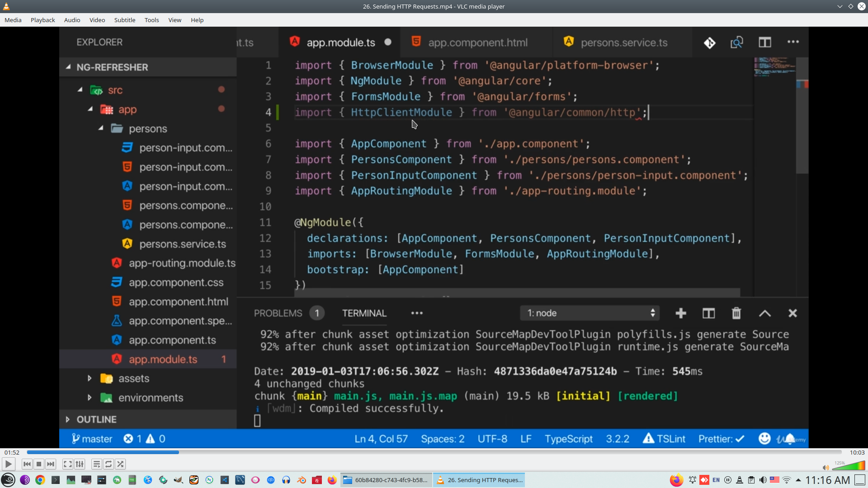Switch to the 60b84280 file manager window
Viewport: 868px width, 488px height.
pos(387,480)
